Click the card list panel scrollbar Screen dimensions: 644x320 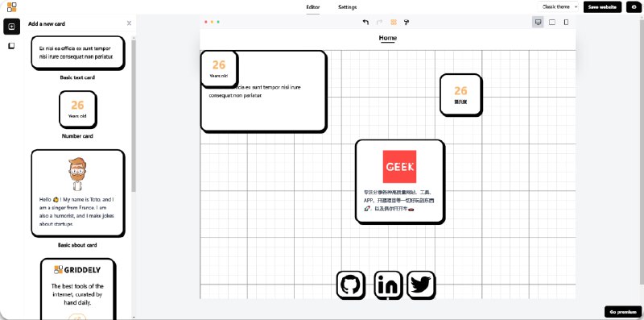click(134, 115)
